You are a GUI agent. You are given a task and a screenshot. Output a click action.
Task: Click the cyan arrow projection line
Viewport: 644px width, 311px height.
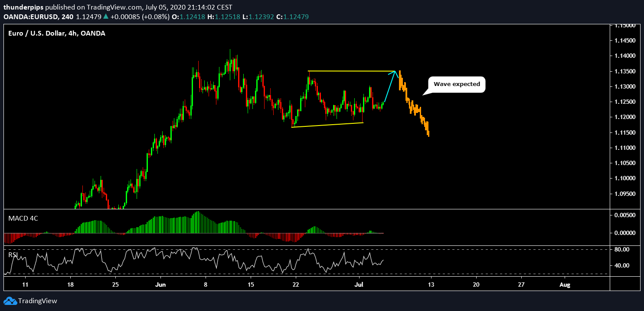(x=390, y=87)
